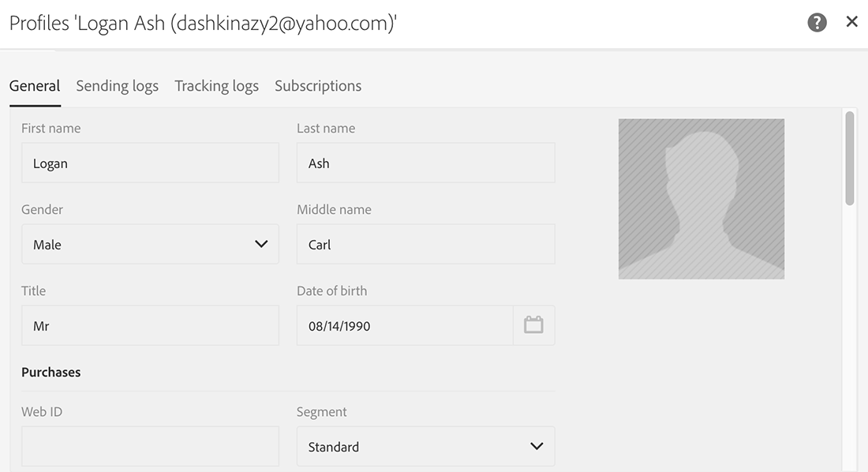Screen dimensions: 868x472
Task: Close the Logan Ash profile dialog
Action: (x=852, y=21)
